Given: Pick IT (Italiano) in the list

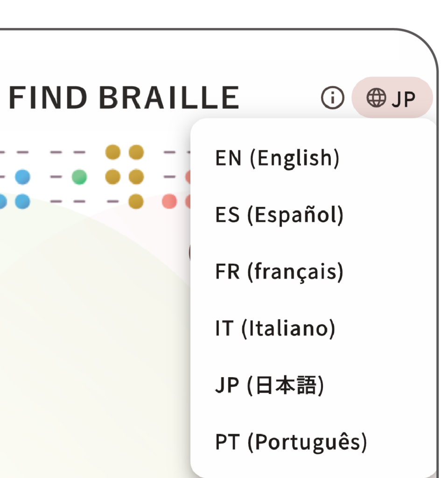Looking at the screenshot, I should coord(275,329).
